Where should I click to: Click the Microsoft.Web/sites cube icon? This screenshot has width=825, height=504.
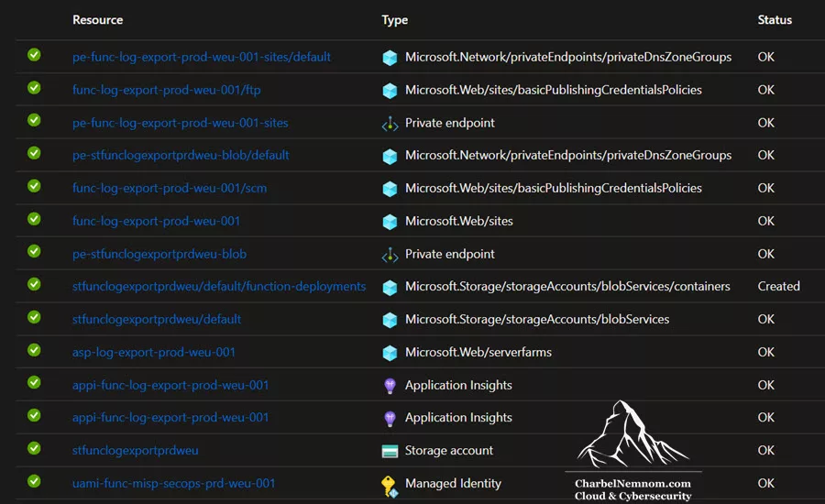click(390, 222)
